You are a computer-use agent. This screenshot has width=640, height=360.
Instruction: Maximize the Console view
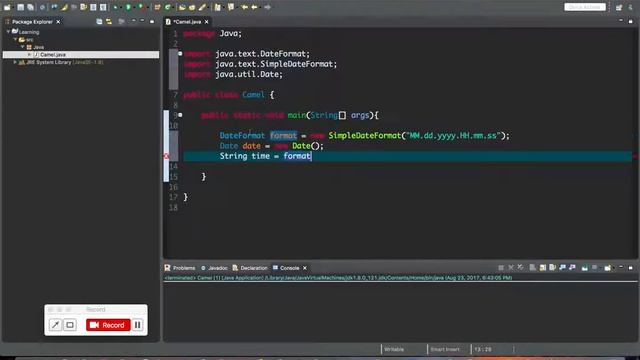(x=631, y=267)
